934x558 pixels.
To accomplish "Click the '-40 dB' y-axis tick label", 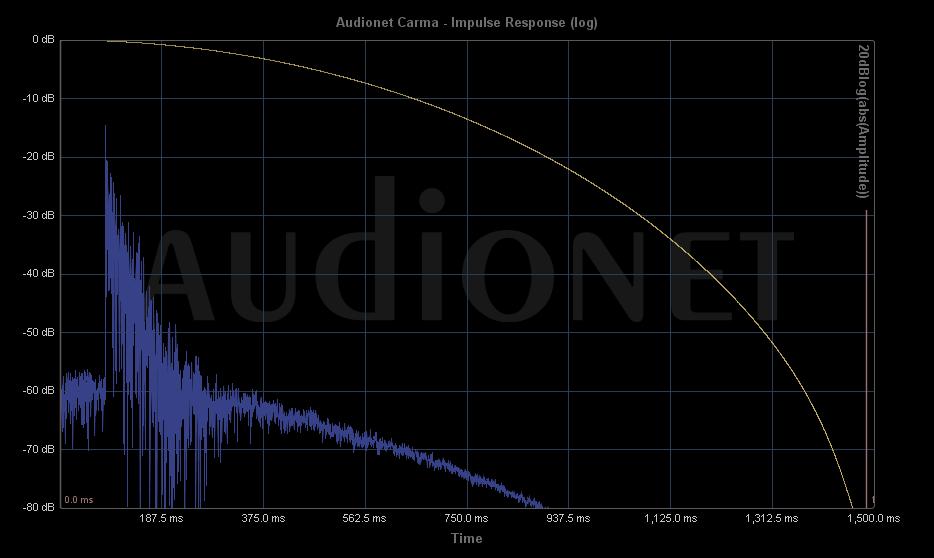I will (39, 274).
